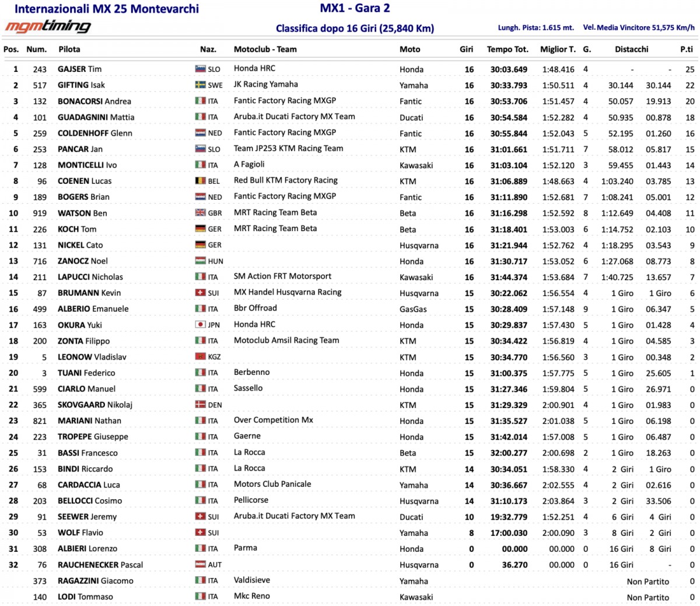Select best lap time '1:48.416'

coord(558,69)
